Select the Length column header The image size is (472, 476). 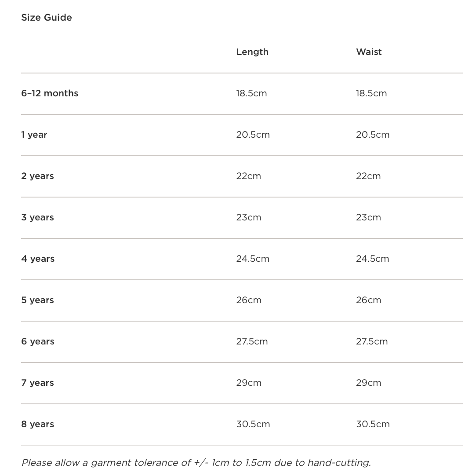point(252,52)
